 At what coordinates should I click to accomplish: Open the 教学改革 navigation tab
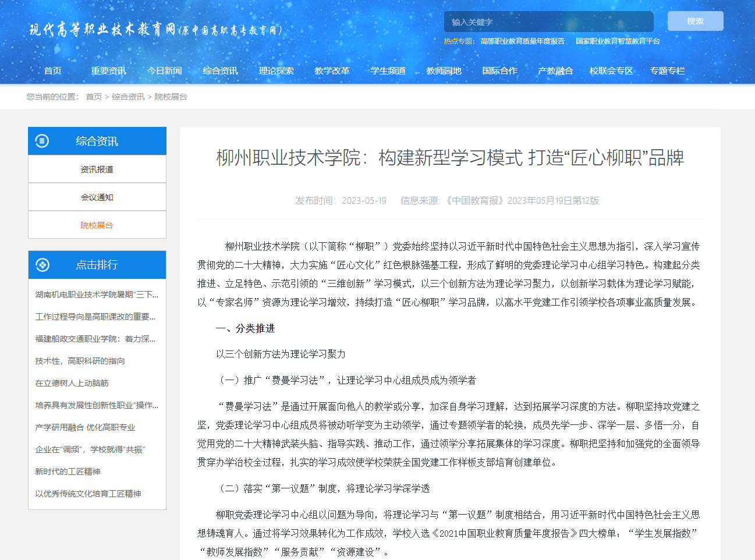(332, 71)
